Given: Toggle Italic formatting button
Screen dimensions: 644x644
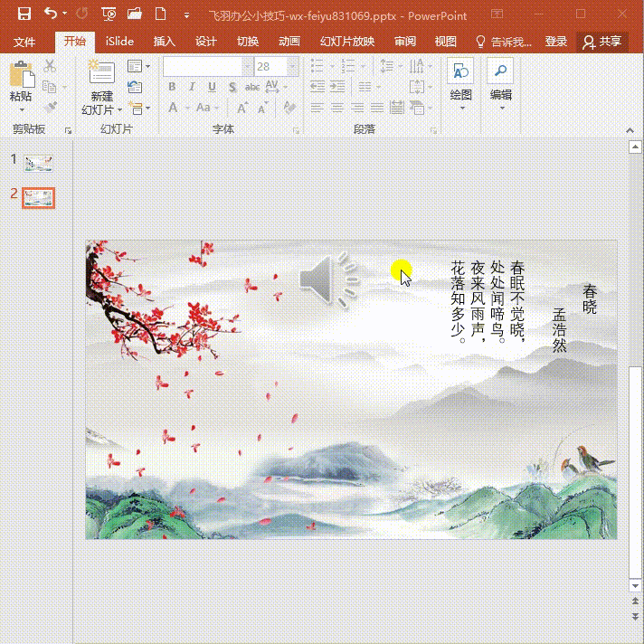Looking at the screenshot, I should coord(192,87).
